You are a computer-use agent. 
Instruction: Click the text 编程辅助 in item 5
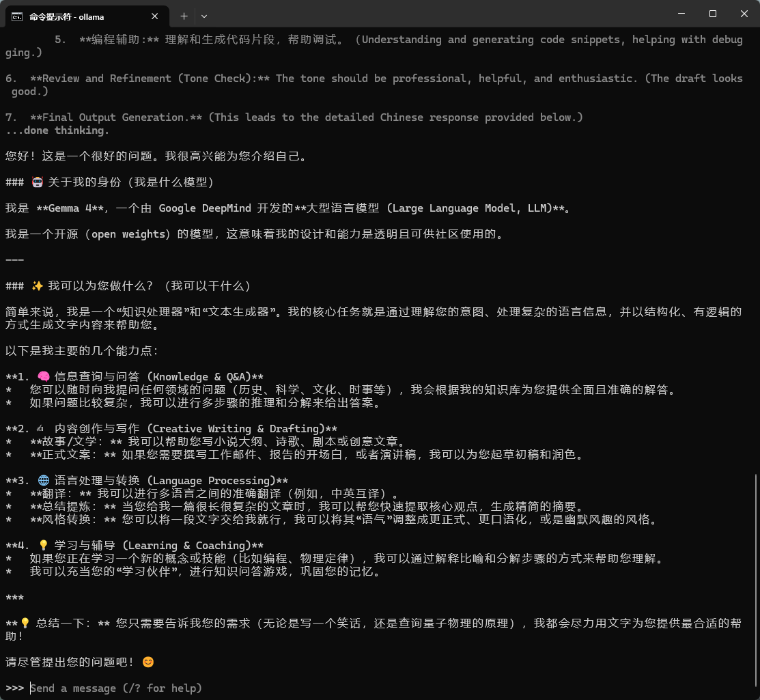point(116,39)
